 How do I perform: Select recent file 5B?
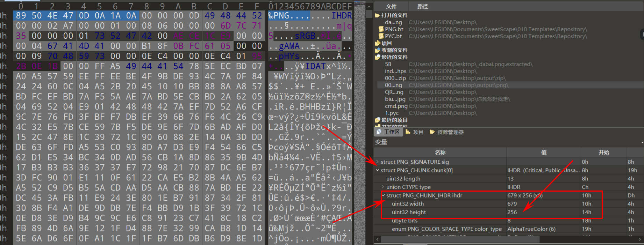coord(509,64)
